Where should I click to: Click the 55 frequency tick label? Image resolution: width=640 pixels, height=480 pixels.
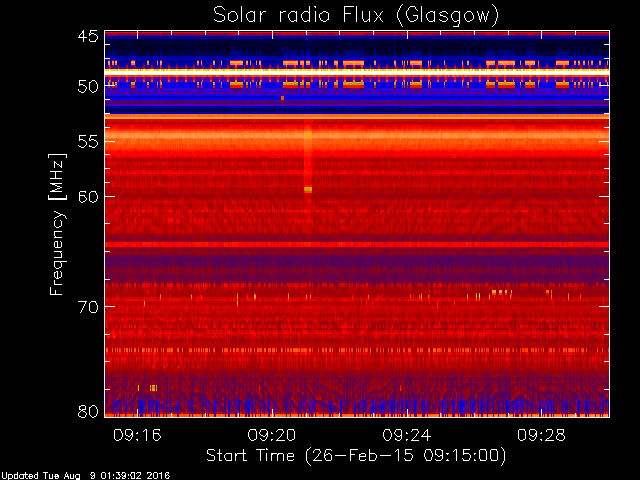tap(88, 142)
